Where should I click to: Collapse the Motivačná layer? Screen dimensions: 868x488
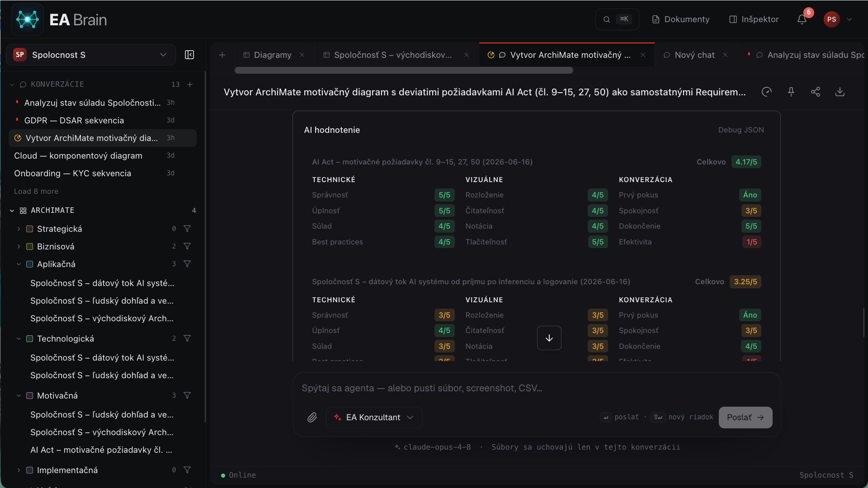[x=19, y=395]
